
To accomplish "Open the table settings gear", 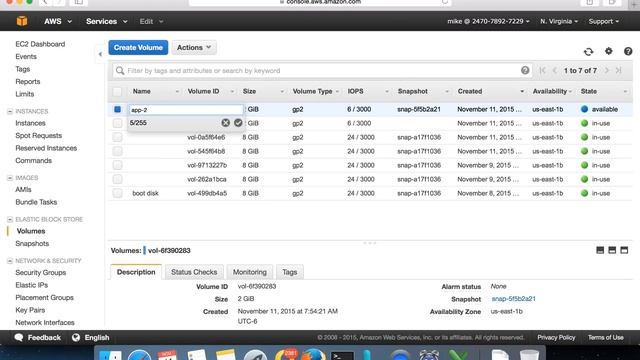I will pyautogui.click(x=609, y=51).
